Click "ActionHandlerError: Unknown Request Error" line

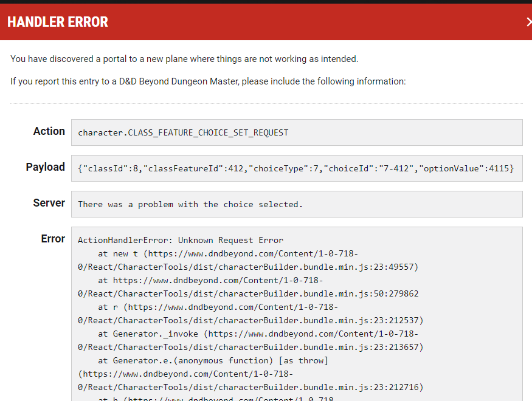point(181,241)
